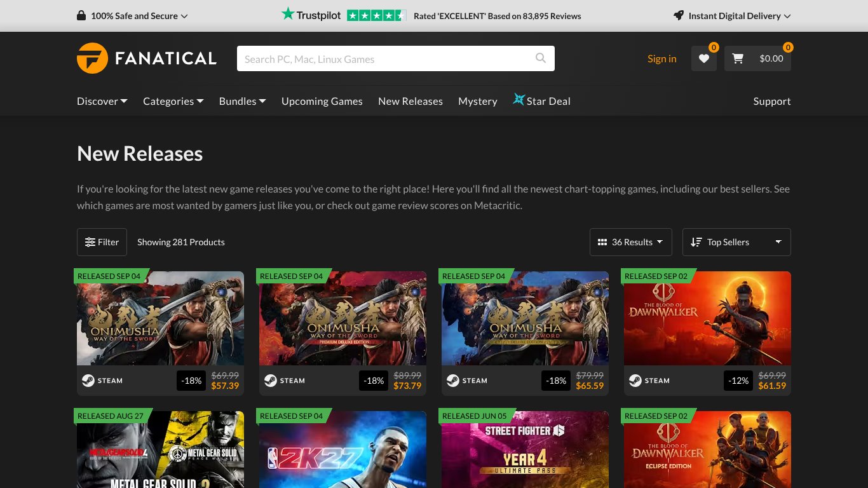Click the -18% badge beside $57.39
This screenshot has width=868, height=488.
pos(191,381)
